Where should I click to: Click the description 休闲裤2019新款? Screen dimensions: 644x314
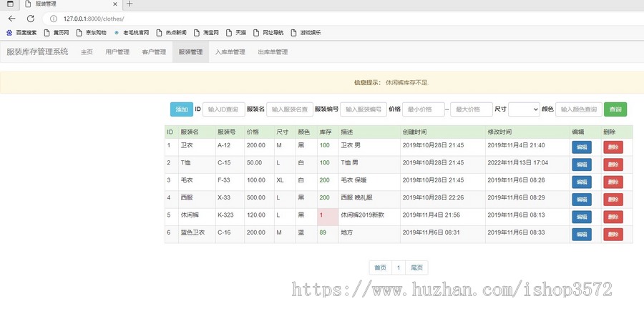[x=363, y=215]
